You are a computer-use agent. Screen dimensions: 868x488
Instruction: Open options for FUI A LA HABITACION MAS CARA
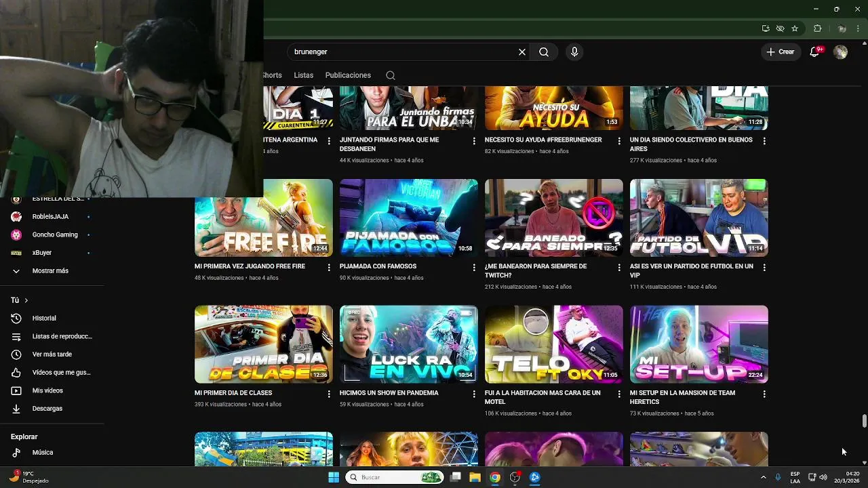click(x=618, y=394)
